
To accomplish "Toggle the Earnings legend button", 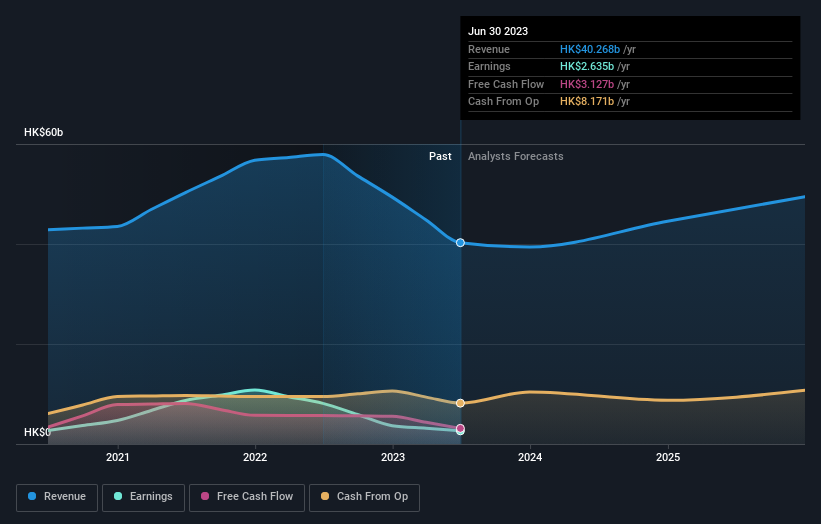I will (143, 497).
